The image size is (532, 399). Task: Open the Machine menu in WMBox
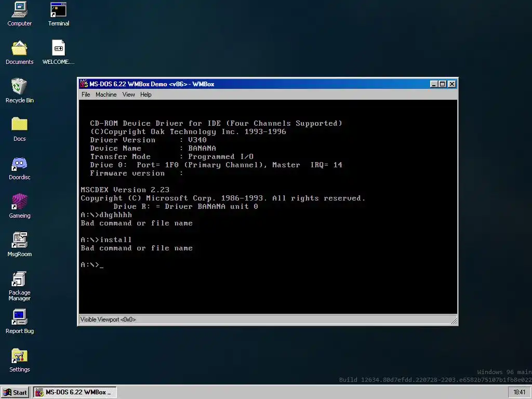click(106, 95)
